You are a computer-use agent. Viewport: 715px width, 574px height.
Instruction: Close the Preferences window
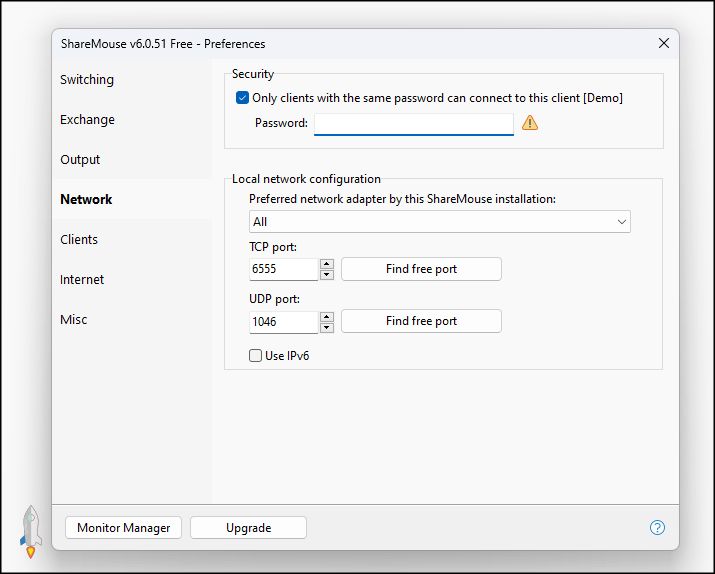tap(664, 43)
